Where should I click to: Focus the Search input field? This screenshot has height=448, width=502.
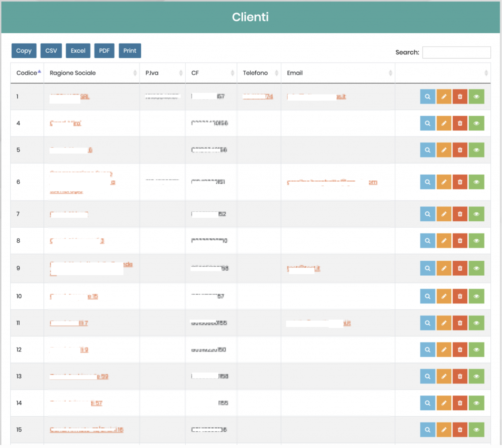456,52
